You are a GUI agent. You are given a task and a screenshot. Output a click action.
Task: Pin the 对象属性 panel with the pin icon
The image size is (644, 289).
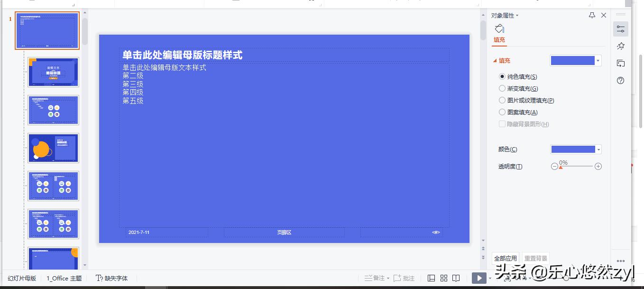tap(591, 15)
